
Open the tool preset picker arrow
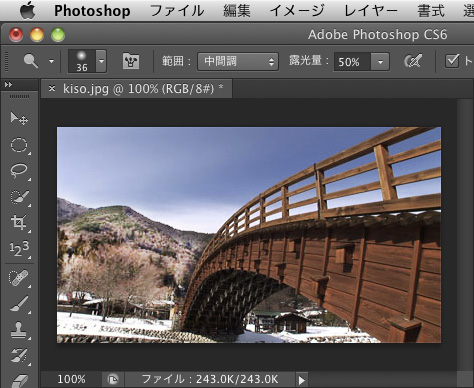point(51,61)
